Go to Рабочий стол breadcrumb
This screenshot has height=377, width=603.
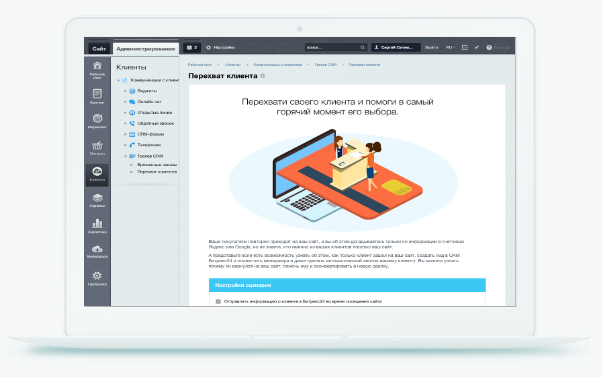200,65
